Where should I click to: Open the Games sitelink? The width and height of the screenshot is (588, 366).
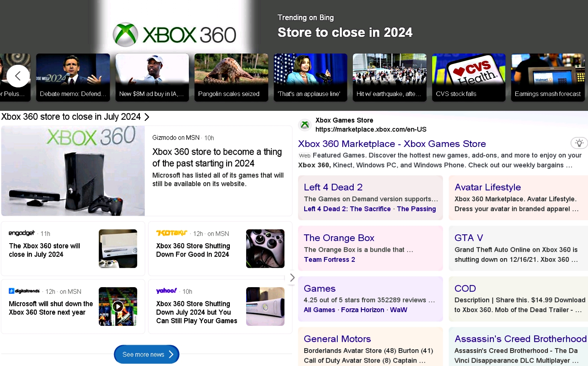319,288
